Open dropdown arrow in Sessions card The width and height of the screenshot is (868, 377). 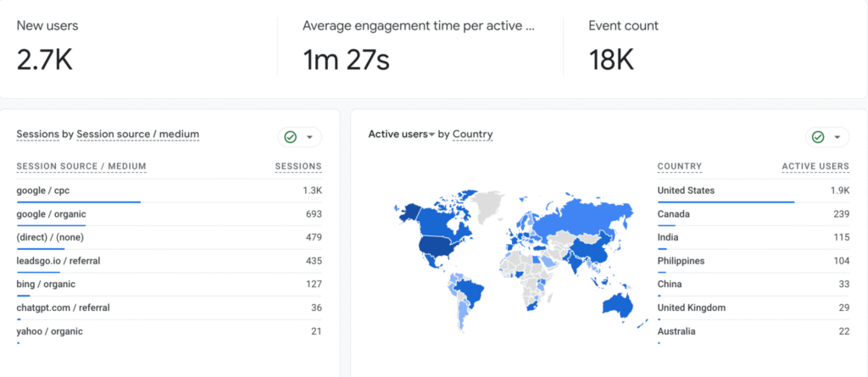point(310,137)
